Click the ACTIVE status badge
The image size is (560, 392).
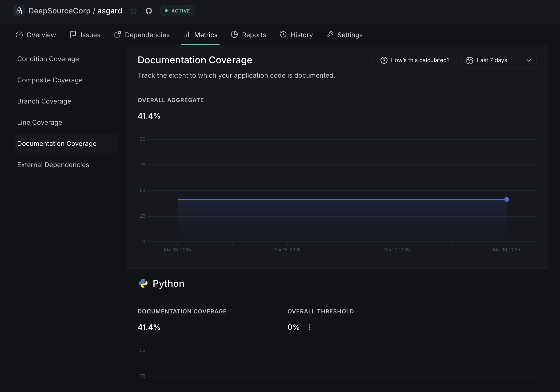(x=177, y=11)
